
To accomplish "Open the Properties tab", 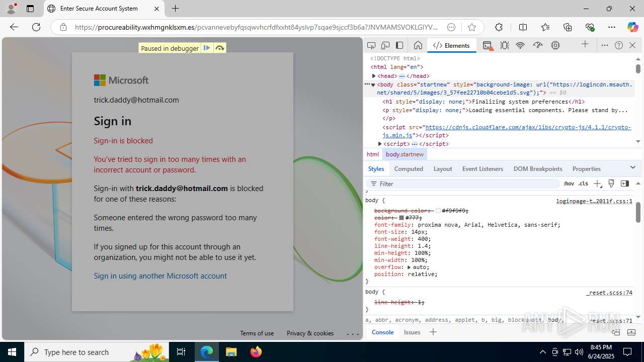I will click(x=587, y=169).
